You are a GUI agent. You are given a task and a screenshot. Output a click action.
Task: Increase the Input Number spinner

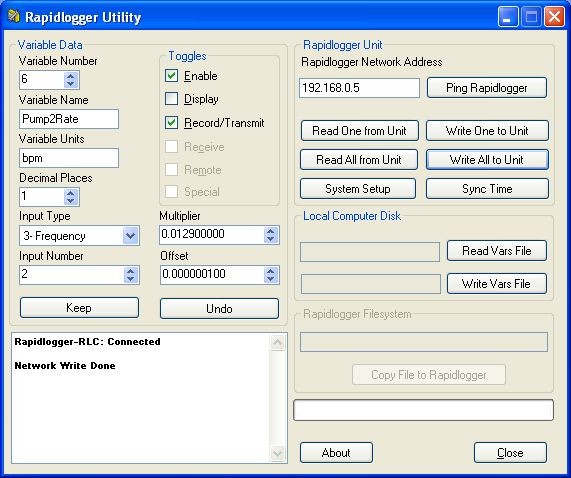pos(130,270)
